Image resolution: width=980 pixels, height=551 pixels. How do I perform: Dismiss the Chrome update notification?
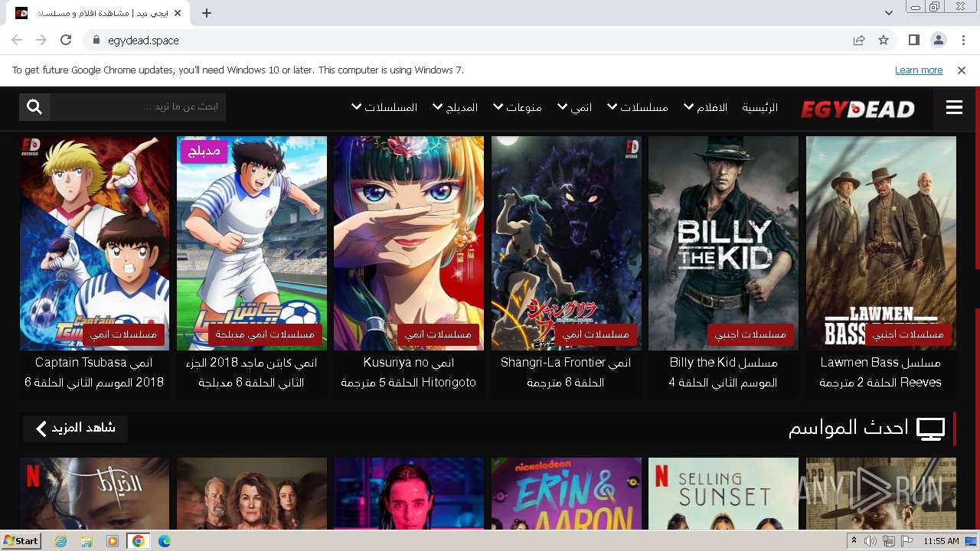(x=962, y=70)
